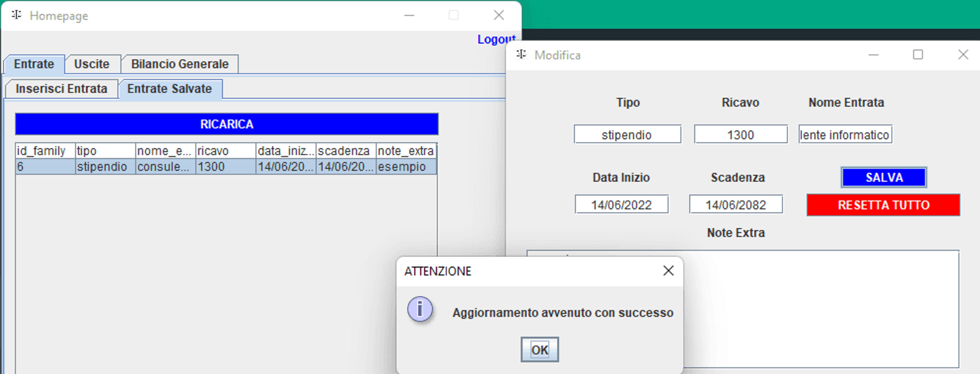Close the ATTENZIONE dialog with X

pos(668,271)
